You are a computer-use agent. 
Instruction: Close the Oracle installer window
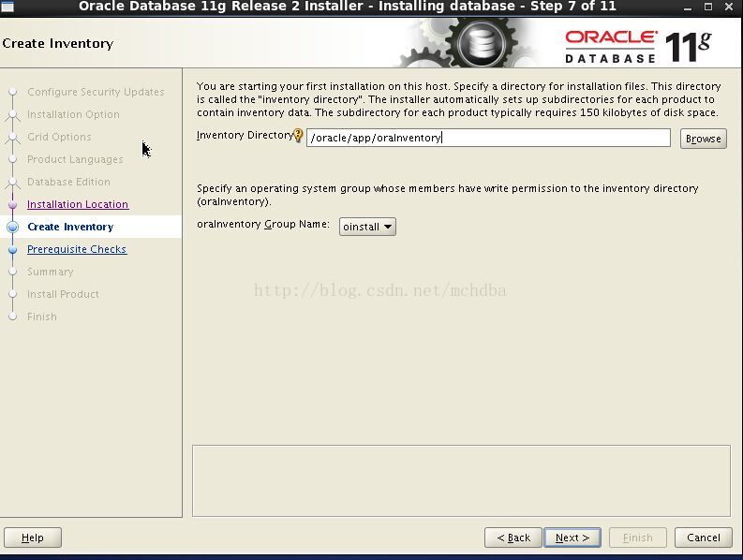point(729,7)
